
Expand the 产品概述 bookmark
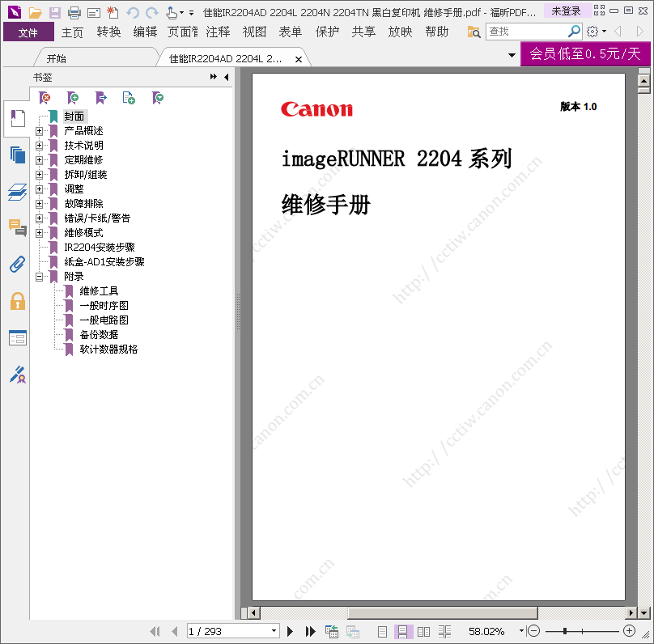click(39, 131)
